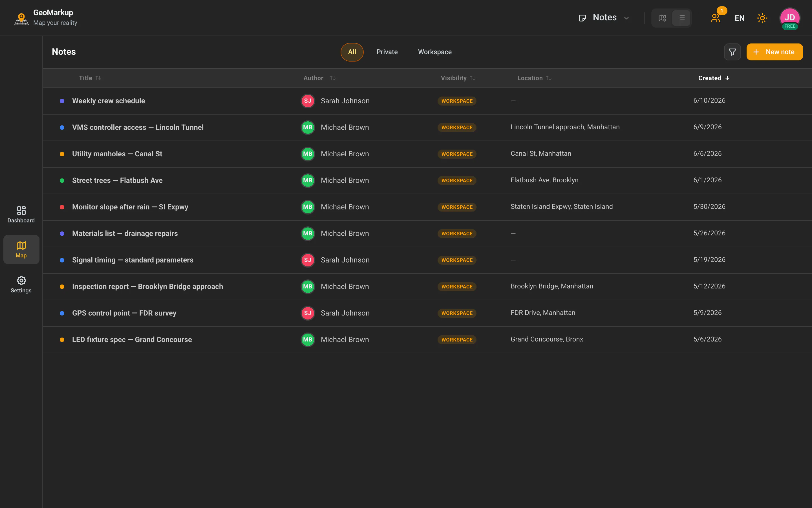
Task: Open Map in sidebar
Action: point(21,249)
